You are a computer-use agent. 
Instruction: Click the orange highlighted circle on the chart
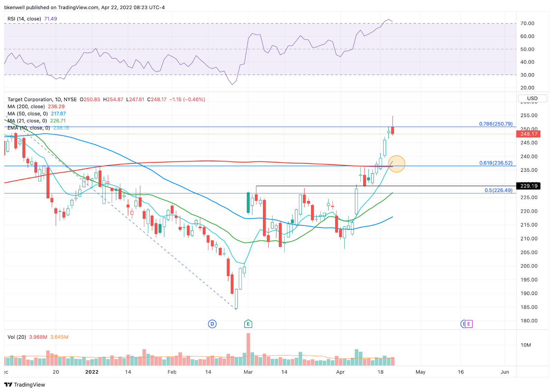(396, 164)
